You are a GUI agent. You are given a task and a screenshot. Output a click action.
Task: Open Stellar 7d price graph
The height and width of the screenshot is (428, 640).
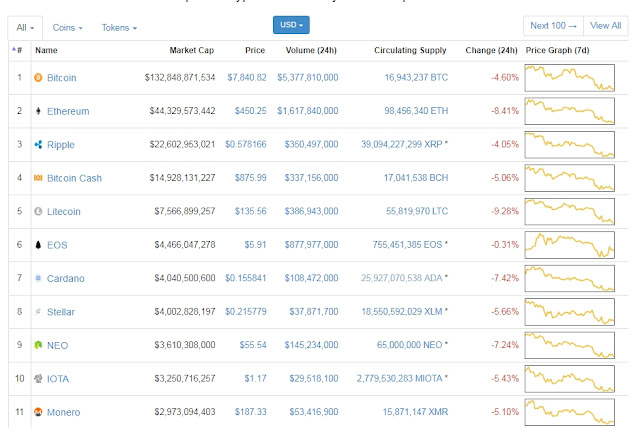pos(570,312)
